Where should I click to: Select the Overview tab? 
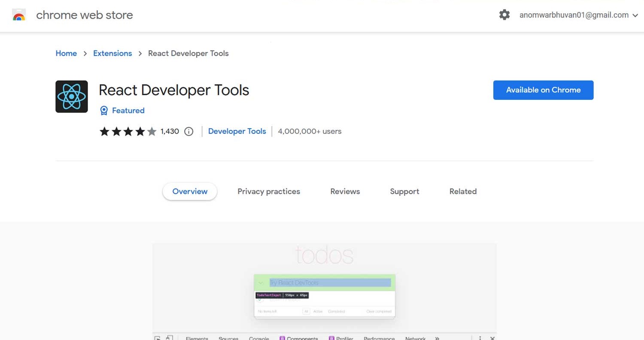tap(190, 192)
